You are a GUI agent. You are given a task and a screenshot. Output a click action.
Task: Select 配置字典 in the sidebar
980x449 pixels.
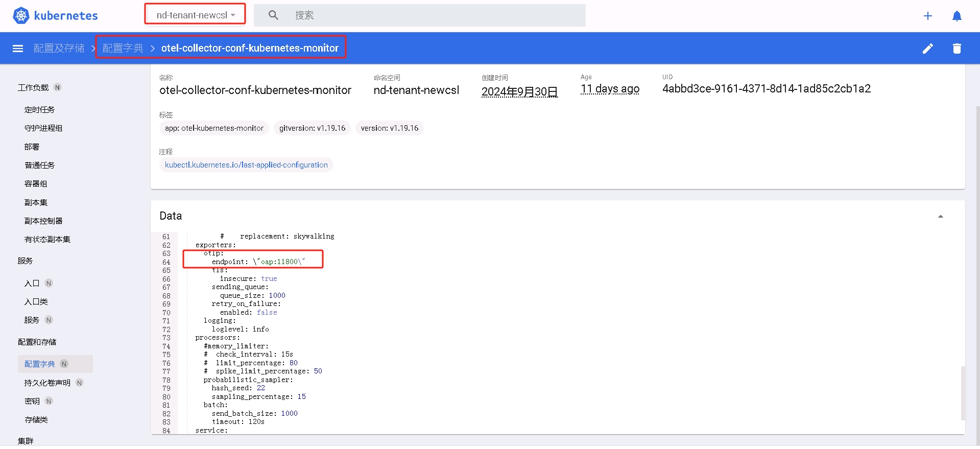pos(39,364)
